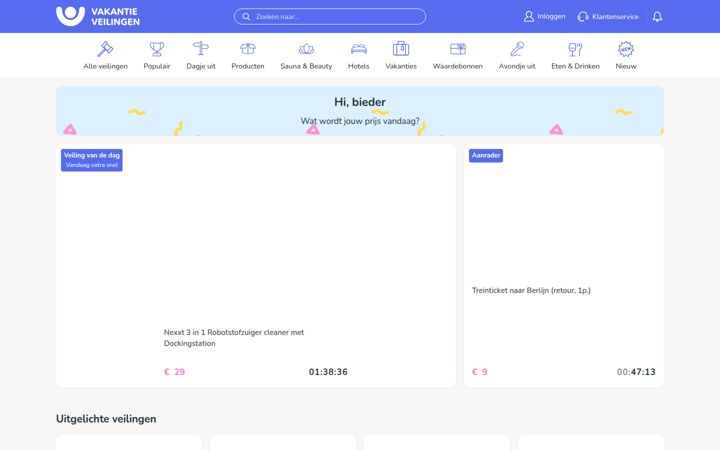Select the 'Waardebonnen' category label
The image size is (720, 450).
click(x=458, y=66)
